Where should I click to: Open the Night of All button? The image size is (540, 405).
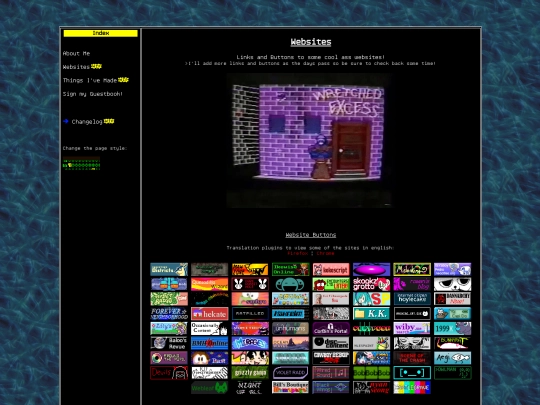[250, 388]
